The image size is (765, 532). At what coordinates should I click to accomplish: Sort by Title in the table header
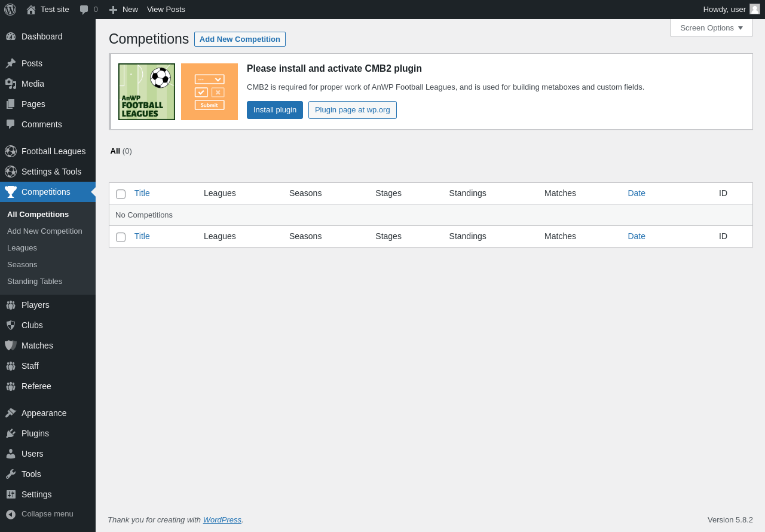(142, 193)
